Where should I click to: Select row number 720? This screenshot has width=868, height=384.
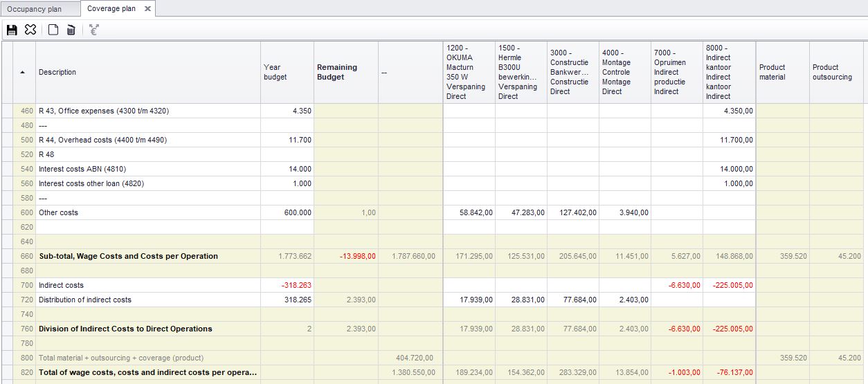[24, 300]
